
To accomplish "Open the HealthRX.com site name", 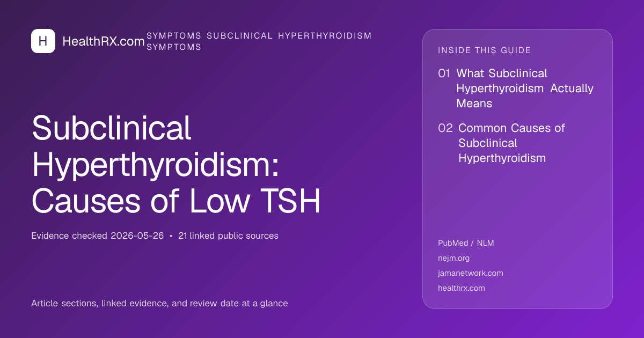I will click(104, 41).
